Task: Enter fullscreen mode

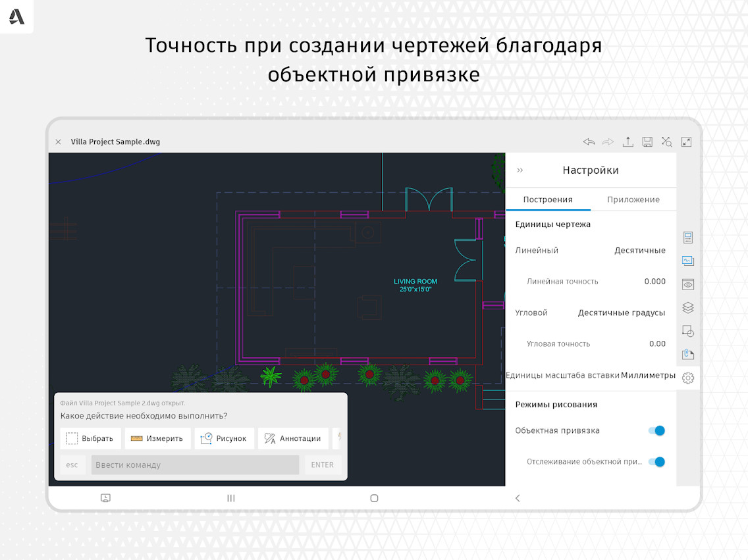Action: click(x=687, y=141)
